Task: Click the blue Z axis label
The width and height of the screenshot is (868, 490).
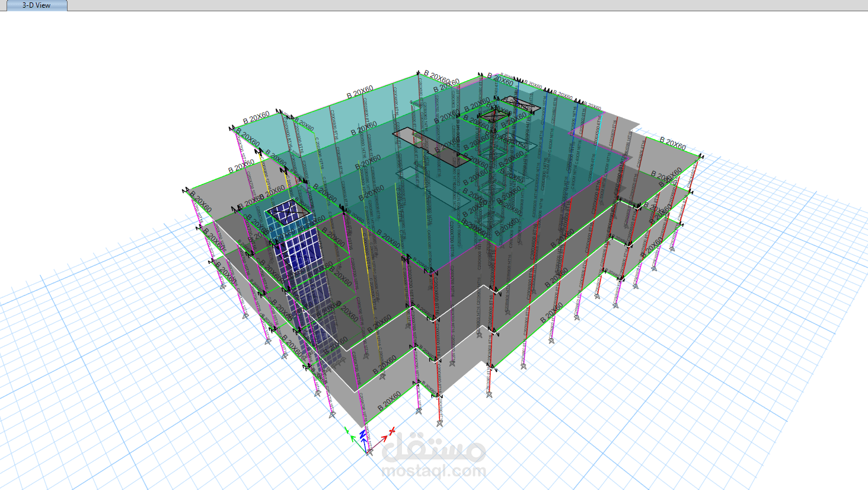Action: click(362, 435)
